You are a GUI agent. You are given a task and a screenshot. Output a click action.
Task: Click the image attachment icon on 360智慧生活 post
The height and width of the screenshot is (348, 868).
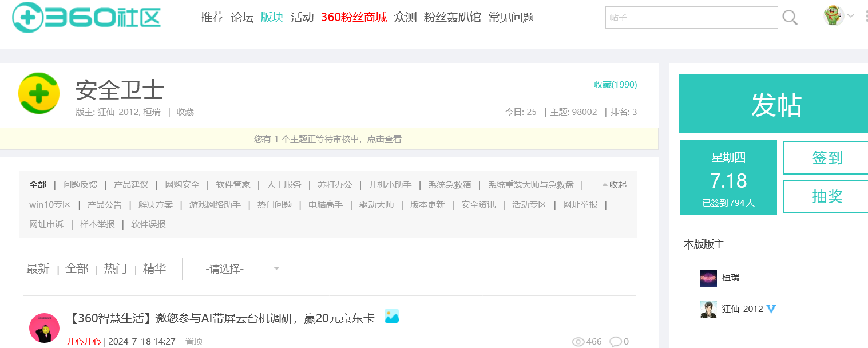392,316
